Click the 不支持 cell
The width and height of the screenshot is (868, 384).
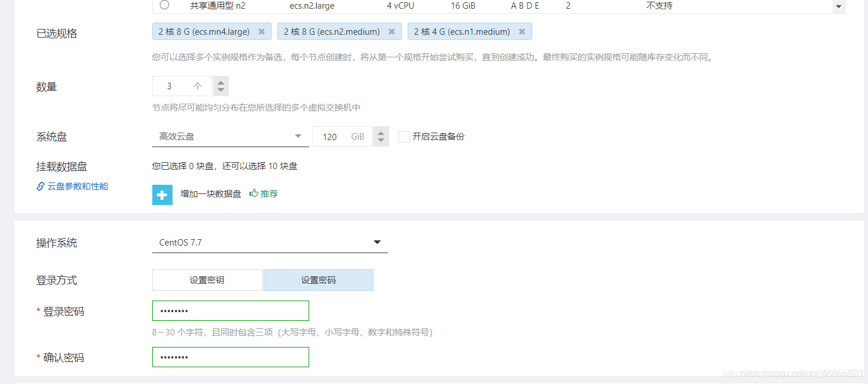point(659,6)
